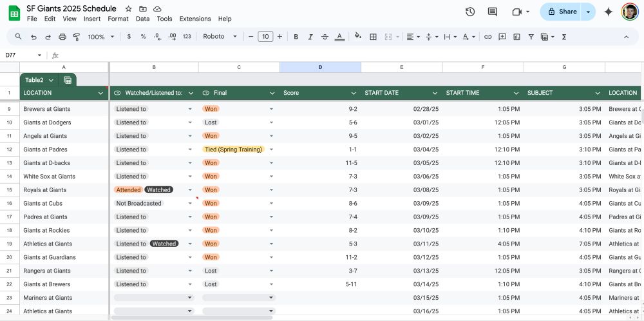Click the Tied (Spring Training) chip
This screenshot has width=644, height=321.
233,150
